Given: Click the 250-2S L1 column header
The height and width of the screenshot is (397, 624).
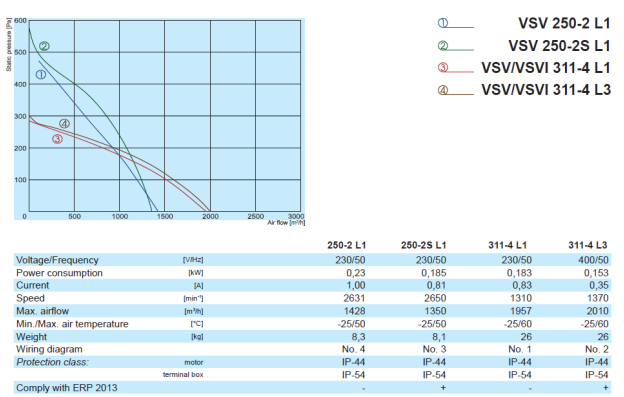Looking at the screenshot, I should pos(423,245).
